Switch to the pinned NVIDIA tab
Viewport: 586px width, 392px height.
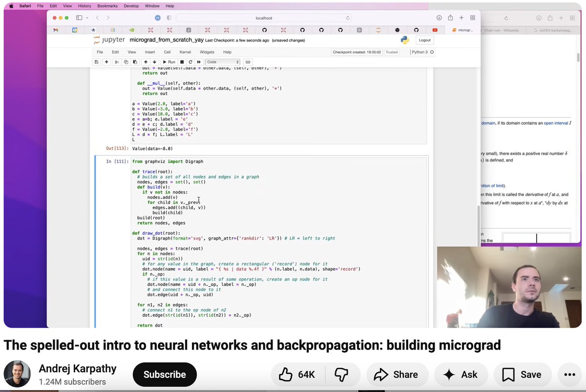click(x=132, y=30)
